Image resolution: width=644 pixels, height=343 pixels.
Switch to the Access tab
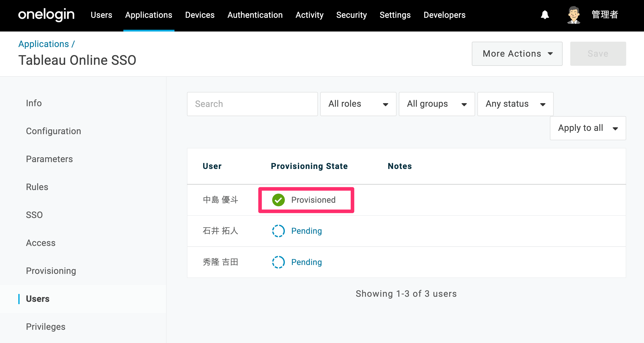tap(41, 243)
